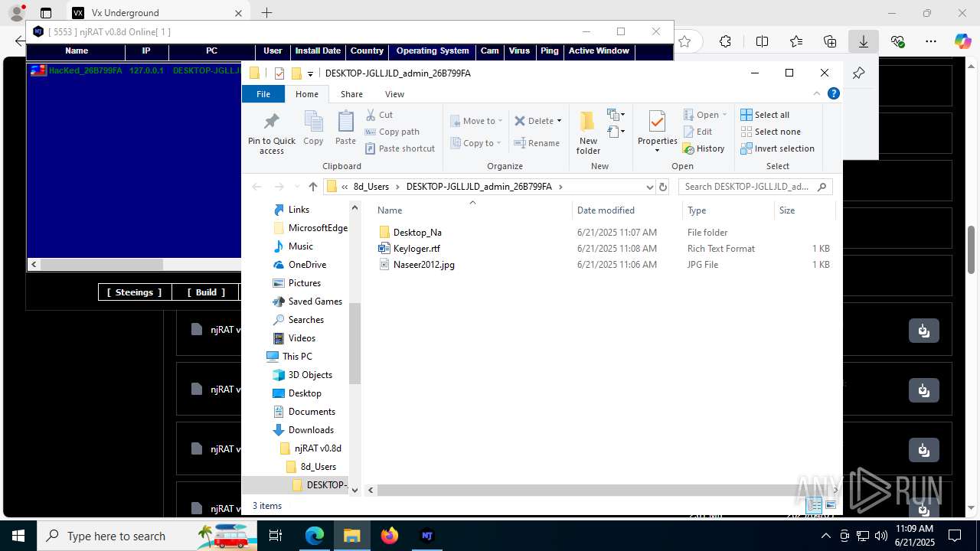Click Paste shortcut in ribbon
This screenshot has width=980, height=551.
coord(400,148)
